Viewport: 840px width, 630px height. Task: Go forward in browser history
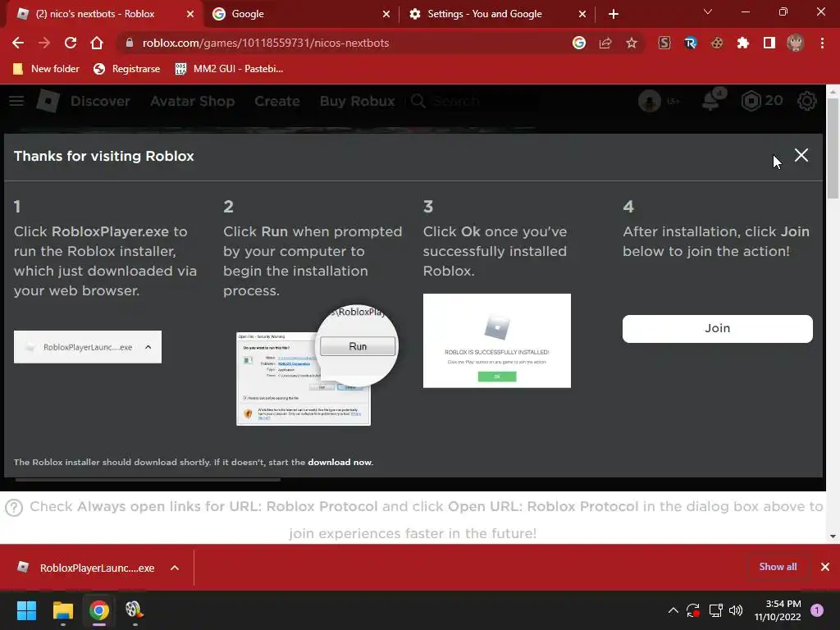[x=44, y=43]
